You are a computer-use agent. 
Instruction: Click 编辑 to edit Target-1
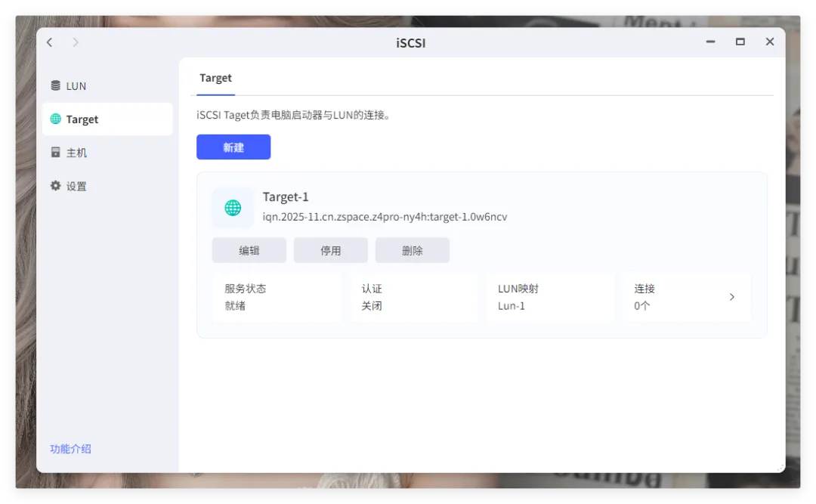click(249, 250)
